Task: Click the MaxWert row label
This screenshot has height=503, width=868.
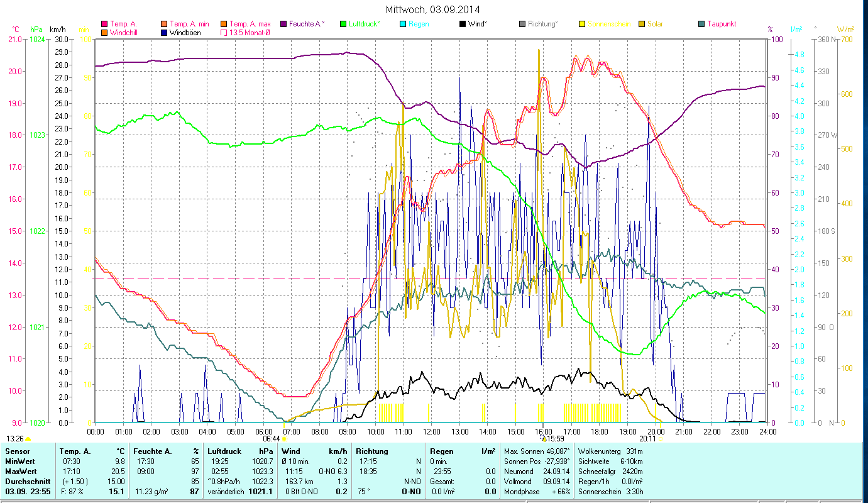Action: pos(21,472)
